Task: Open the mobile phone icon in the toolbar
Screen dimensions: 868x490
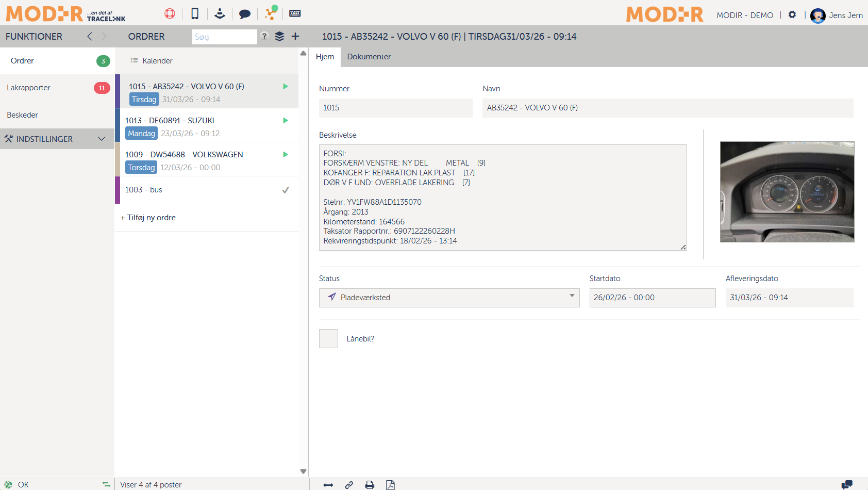Action: (x=195, y=14)
